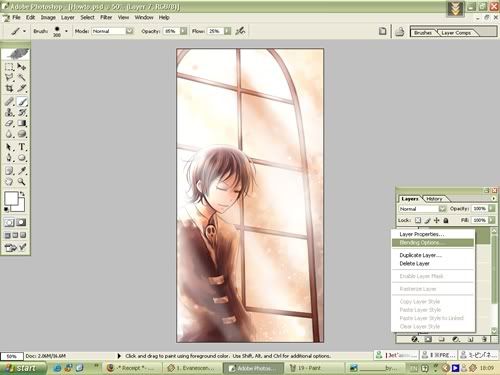Switch to Standard Screen mode
The image size is (500, 375).
tap(8, 235)
